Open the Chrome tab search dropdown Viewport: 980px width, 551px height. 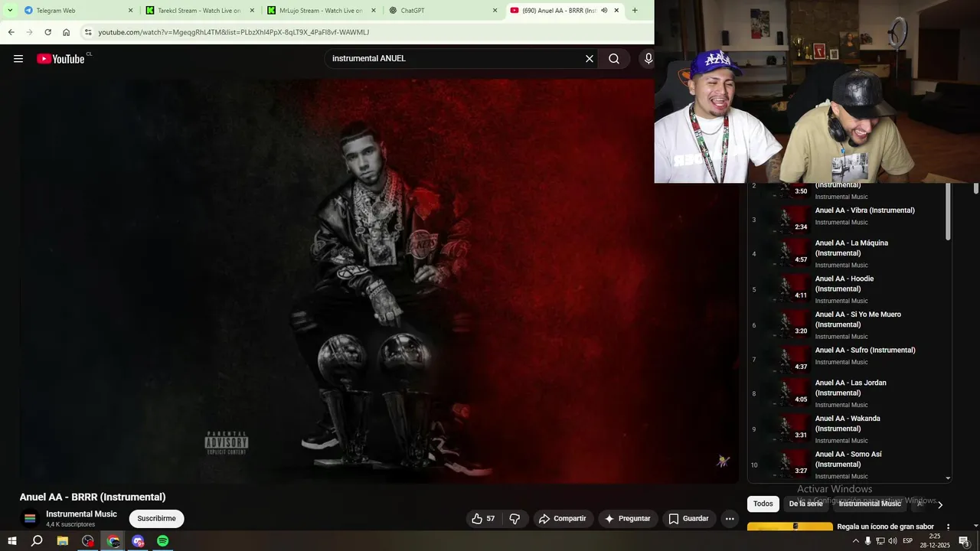pyautogui.click(x=10, y=11)
